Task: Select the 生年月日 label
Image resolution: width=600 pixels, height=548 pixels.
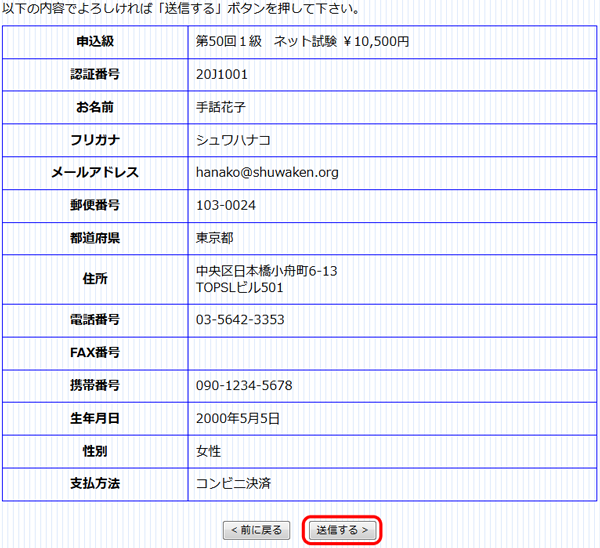Action: point(95,418)
